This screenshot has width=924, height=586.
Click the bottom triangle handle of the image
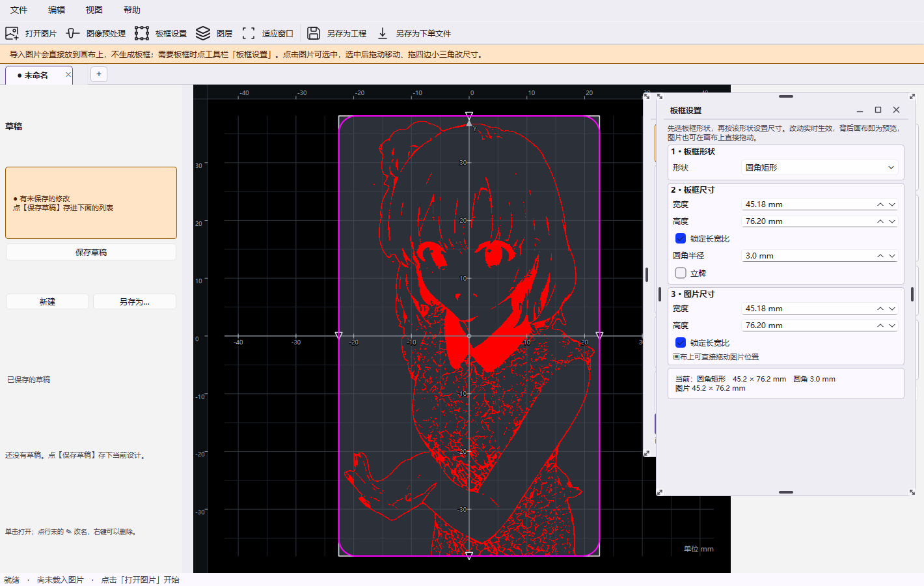[469, 556]
